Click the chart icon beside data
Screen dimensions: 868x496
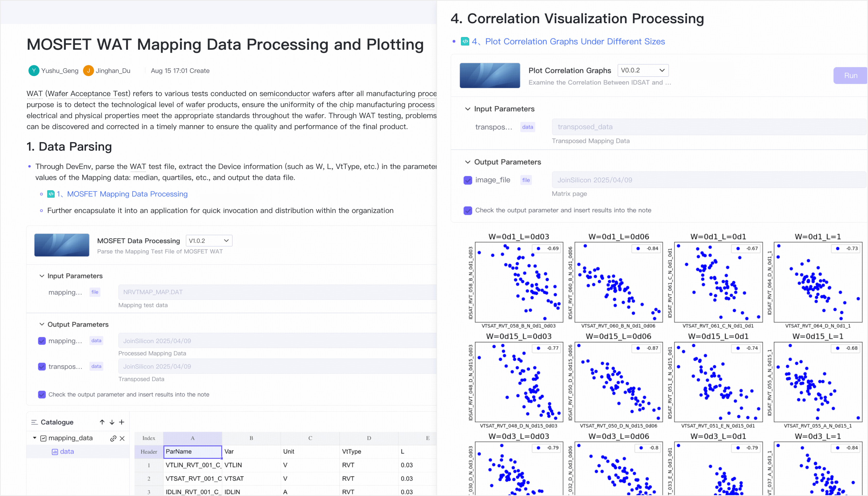55,452
